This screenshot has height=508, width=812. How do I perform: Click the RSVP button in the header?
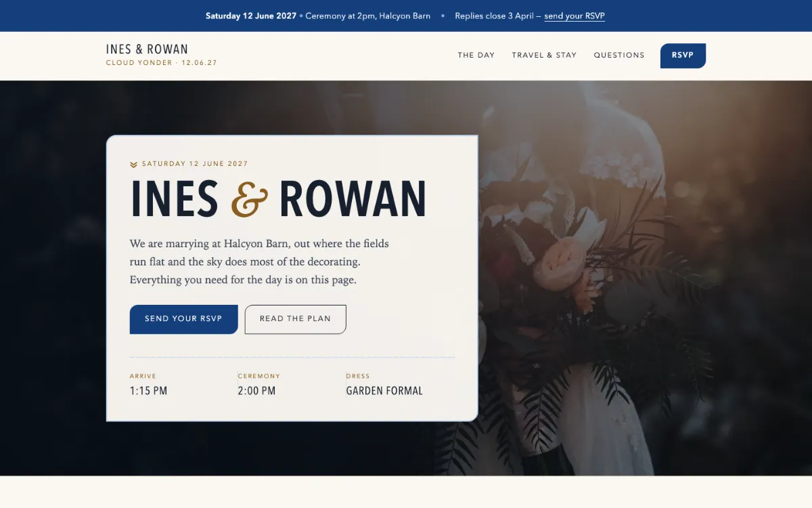coord(683,56)
